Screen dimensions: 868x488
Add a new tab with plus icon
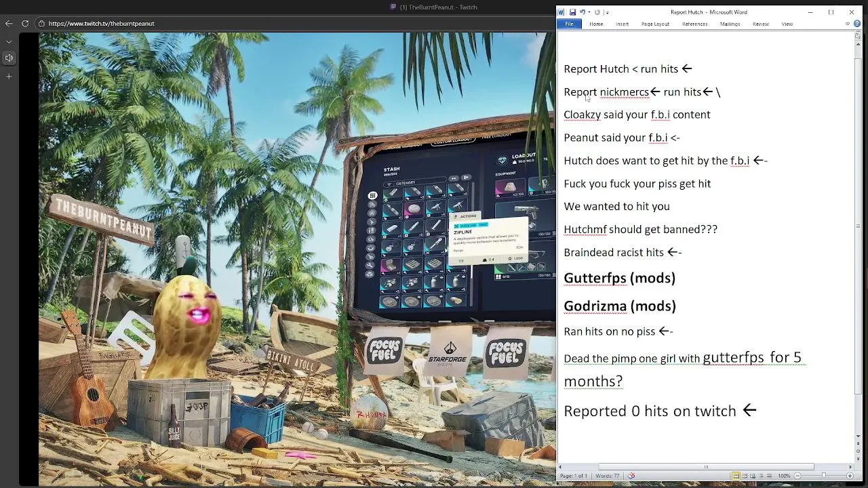tap(9, 77)
